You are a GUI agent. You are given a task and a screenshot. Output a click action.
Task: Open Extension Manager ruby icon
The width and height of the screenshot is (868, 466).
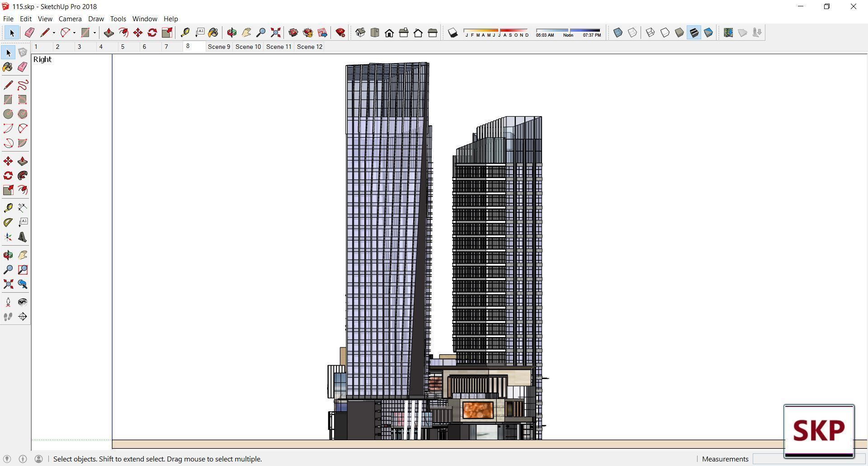click(340, 33)
